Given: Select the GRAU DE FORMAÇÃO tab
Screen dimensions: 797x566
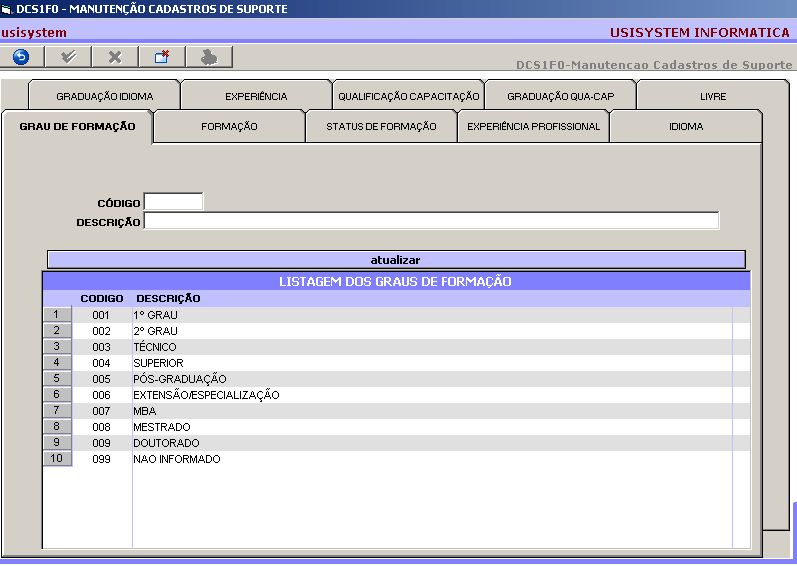Looking at the screenshot, I should point(77,127).
